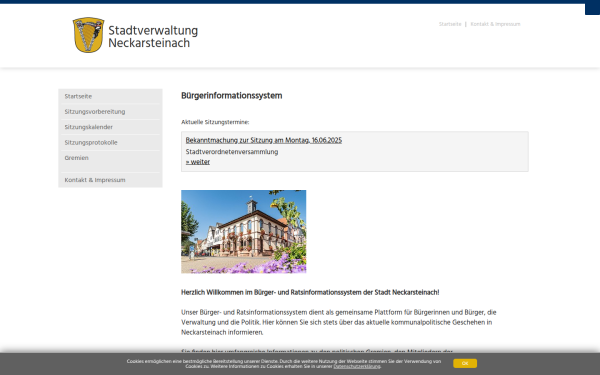
Task: Select Sitzungsprotokolle in the sidebar
Action: (x=110, y=142)
